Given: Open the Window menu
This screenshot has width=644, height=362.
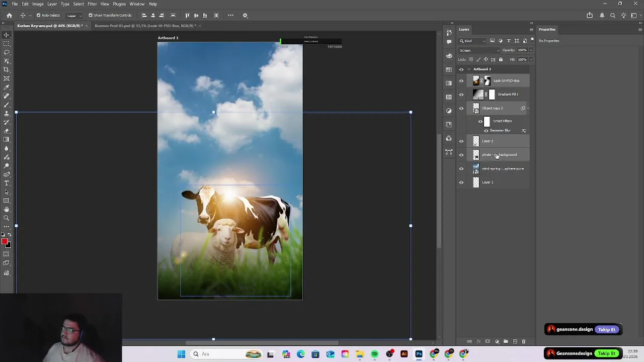Looking at the screenshot, I should tap(137, 4).
